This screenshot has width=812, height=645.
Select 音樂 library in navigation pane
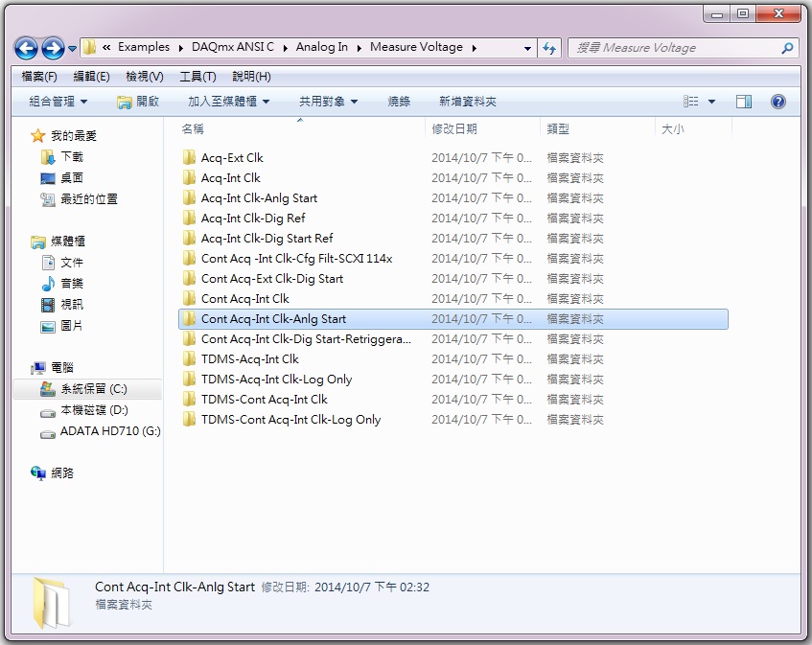[x=72, y=283]
